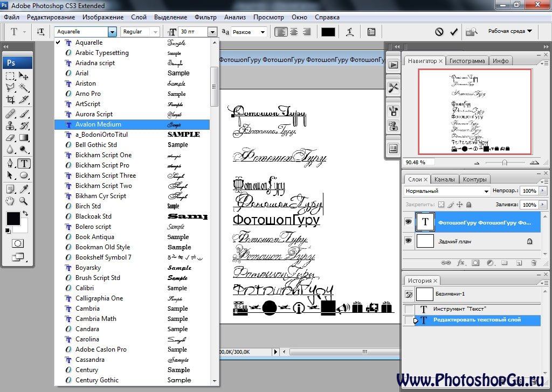552x392 pixels.
Task: Choose Brush Script Std font from list
Action: 132,278
